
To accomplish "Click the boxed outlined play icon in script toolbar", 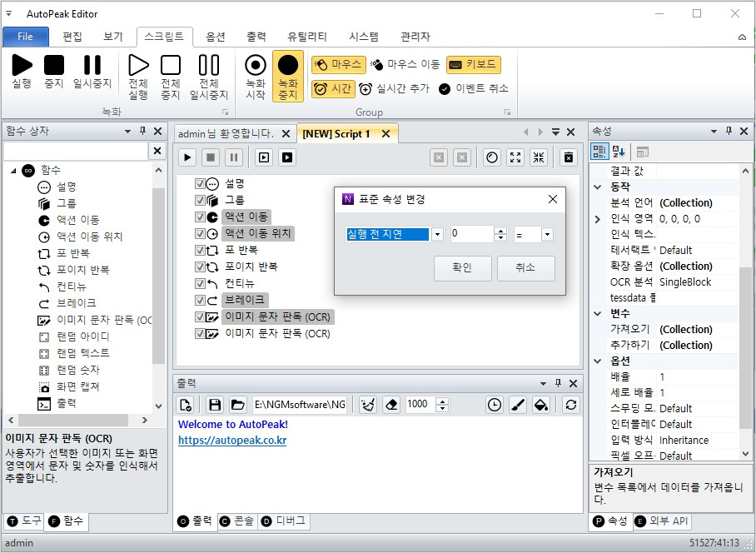I will pos(264,157).
